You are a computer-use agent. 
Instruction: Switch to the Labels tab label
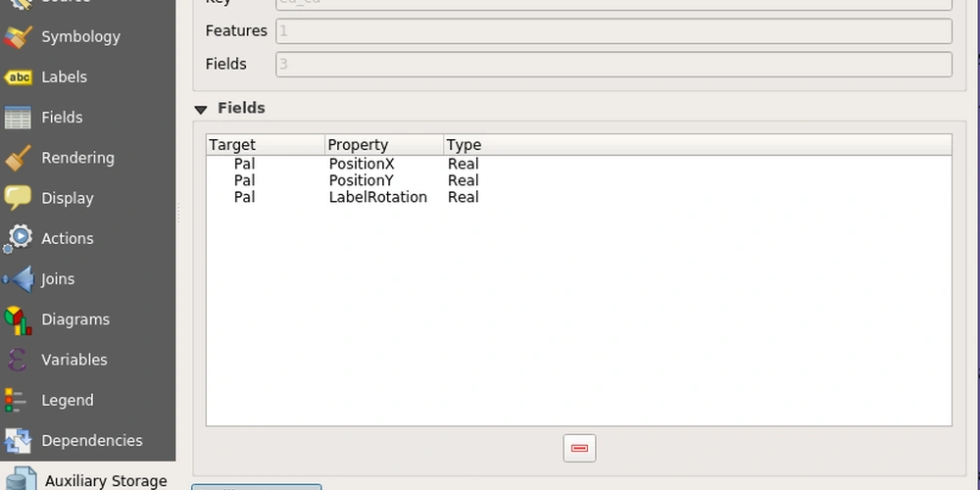coord(65,77)
